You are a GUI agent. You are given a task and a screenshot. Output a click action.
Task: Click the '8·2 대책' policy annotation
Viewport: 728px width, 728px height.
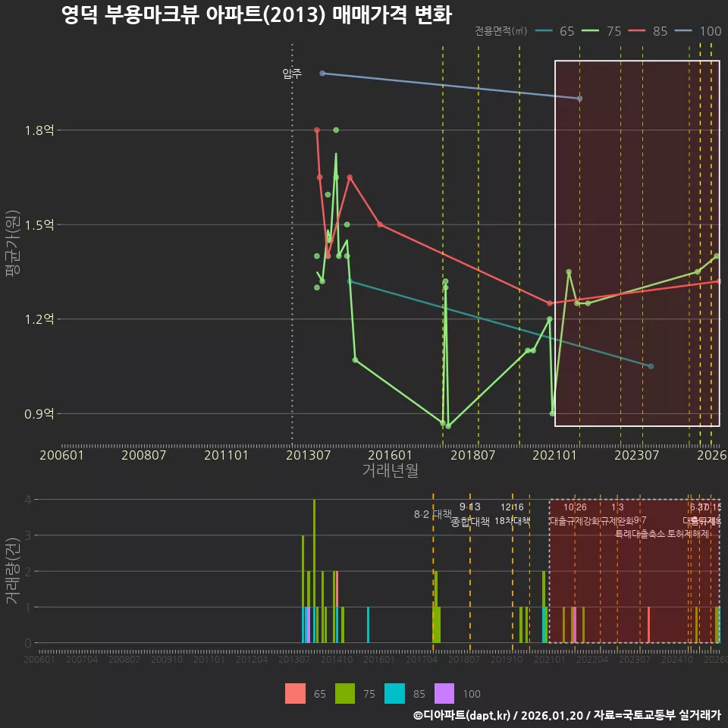point(433,514)
